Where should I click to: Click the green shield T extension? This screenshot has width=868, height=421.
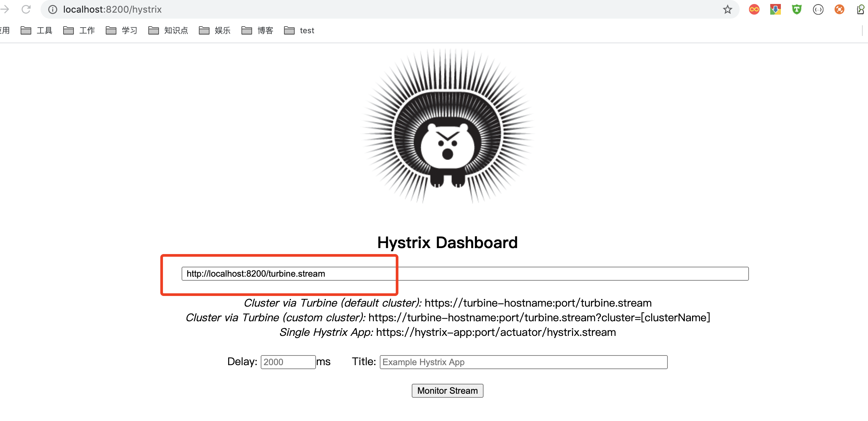pyautogui.click(x=796, y=9)
